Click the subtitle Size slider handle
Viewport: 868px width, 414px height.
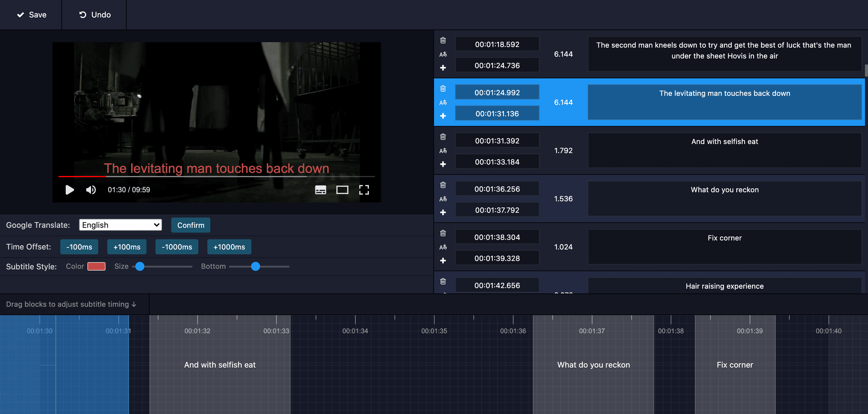(140, 266)
